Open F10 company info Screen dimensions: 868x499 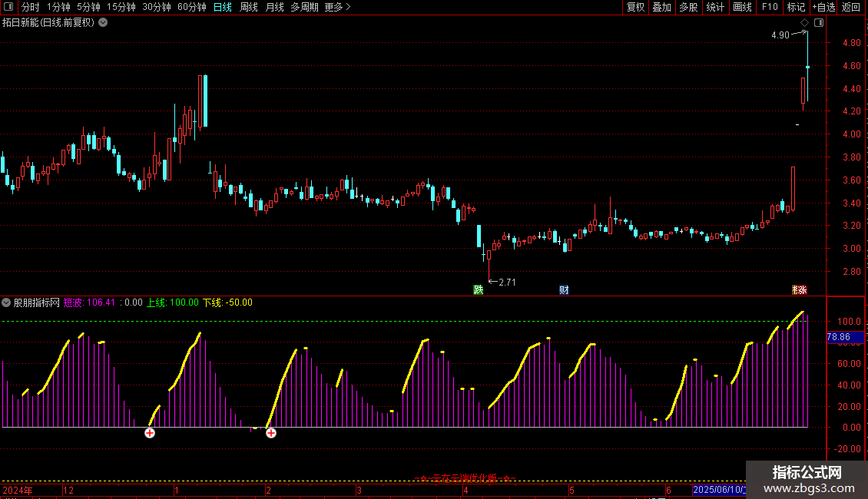pos(770,7)
